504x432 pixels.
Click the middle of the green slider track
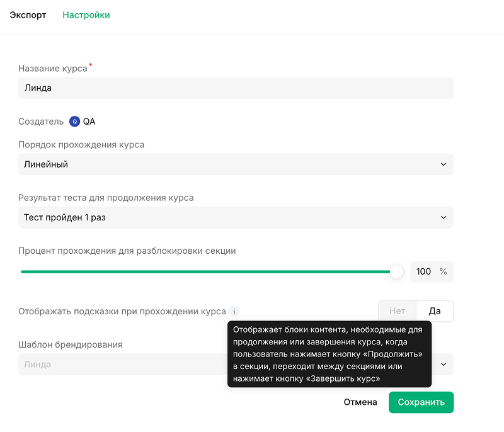(x=208, y=271)
